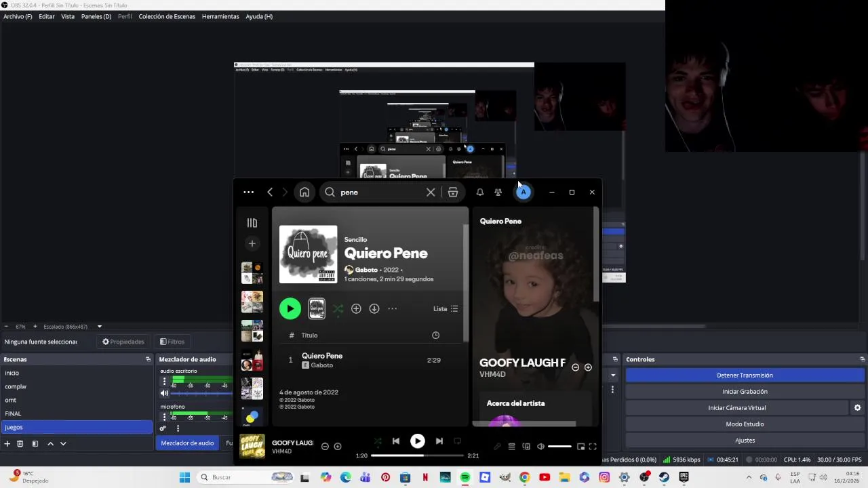
Task: Click the plus next to GOOFY LAUGH in the side panel
Action: click(588, 367)
